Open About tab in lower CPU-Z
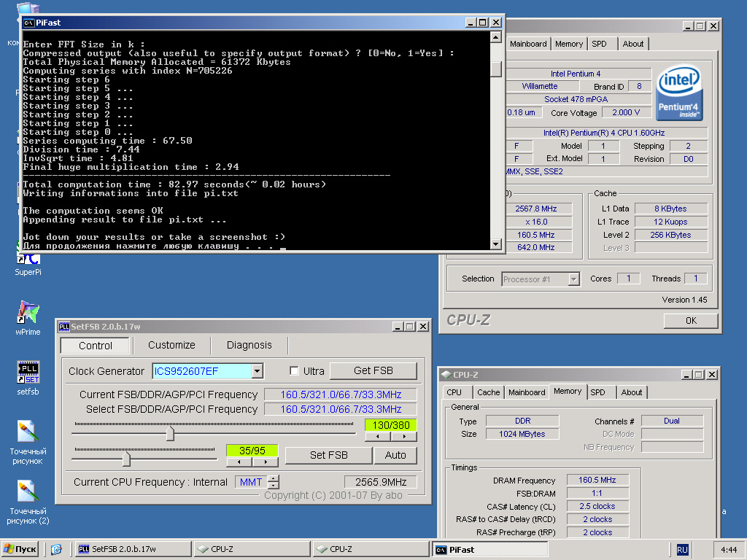 [631, 392]
